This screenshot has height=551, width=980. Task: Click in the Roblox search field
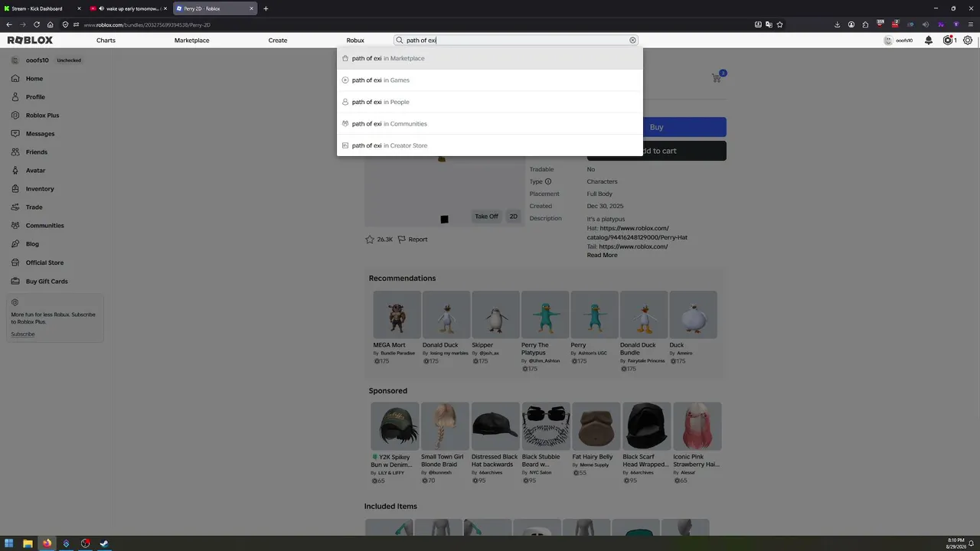[x=514, y=40]
